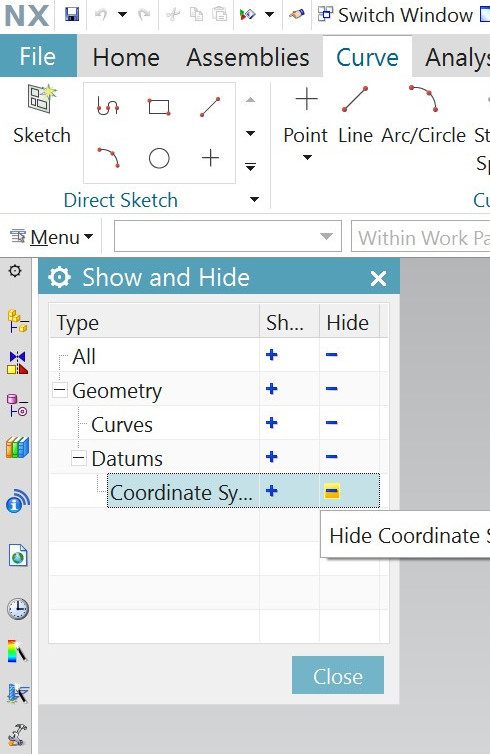Show Coordinate Systems with plus icon

(x=272, y=491)
